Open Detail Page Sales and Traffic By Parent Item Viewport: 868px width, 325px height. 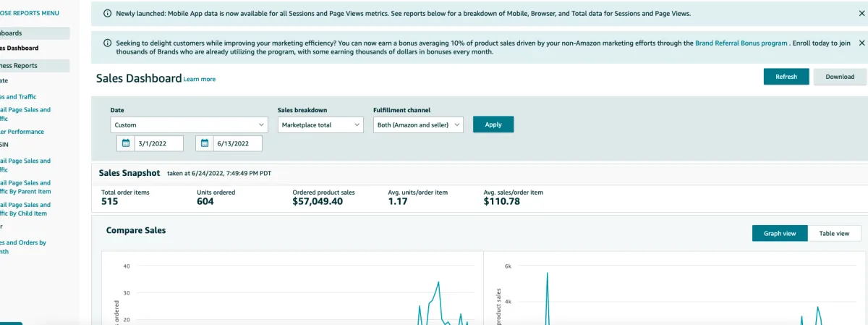pos(25,187)
